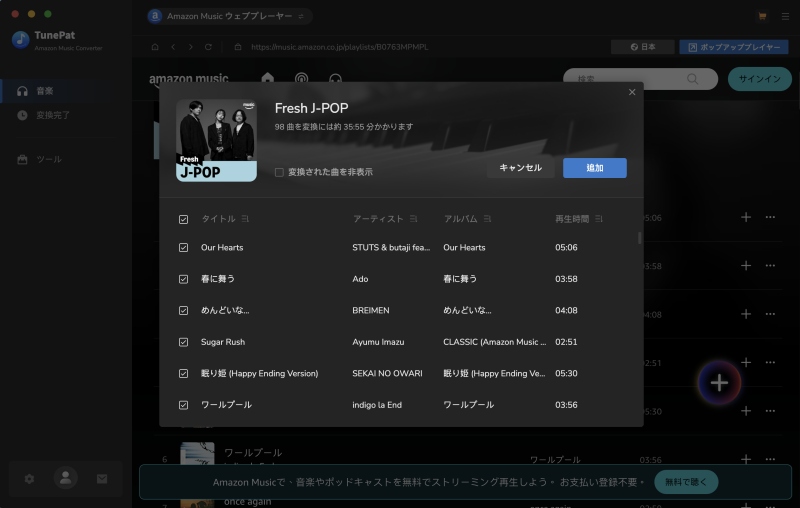Click the CLASSIC (Amazon Music ... album cell
The width and height of the screenshot is (800, 508).
494,342
